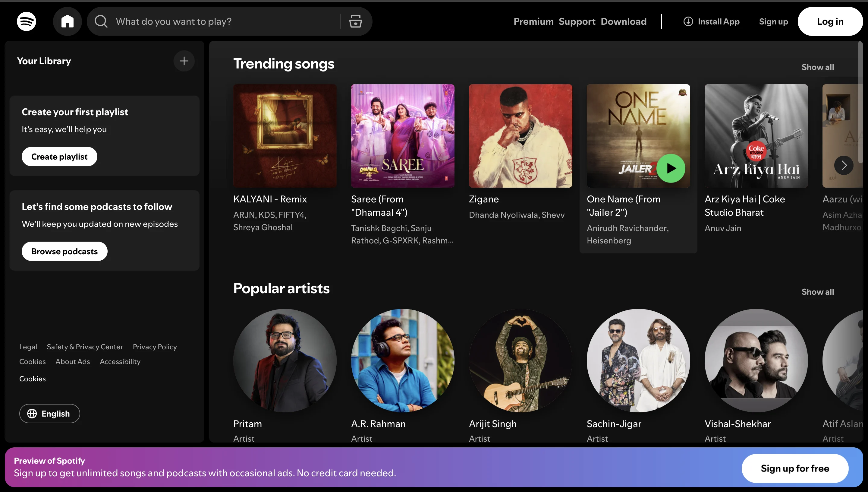Open Vishal-Shekhar artist photo
This screenshot has width=868, height=492.
[756, 360]
